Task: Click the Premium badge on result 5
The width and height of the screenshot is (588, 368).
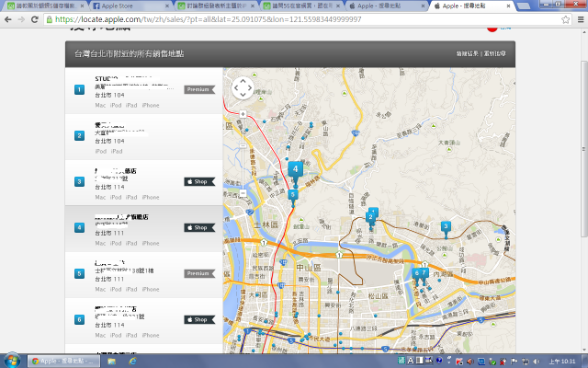Action: [x=199, y=274]
